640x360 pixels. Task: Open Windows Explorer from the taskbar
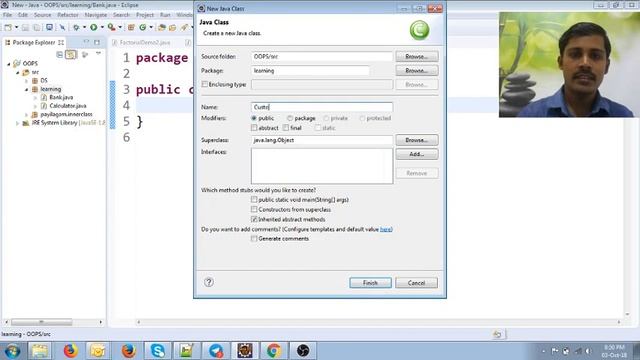click(x=40, y=351)
